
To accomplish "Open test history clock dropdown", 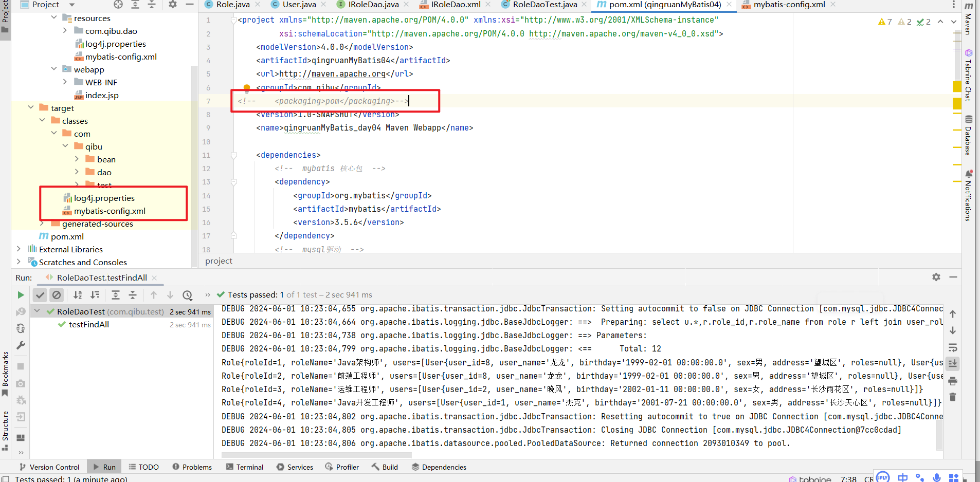I will coord(188,295).
